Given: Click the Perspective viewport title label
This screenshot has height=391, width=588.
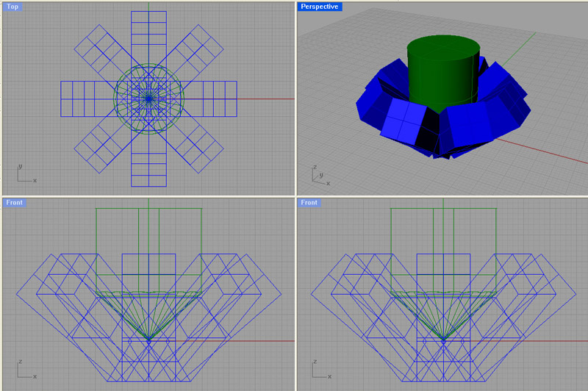Looking at the screenshot, I should (x=320, y=7).
